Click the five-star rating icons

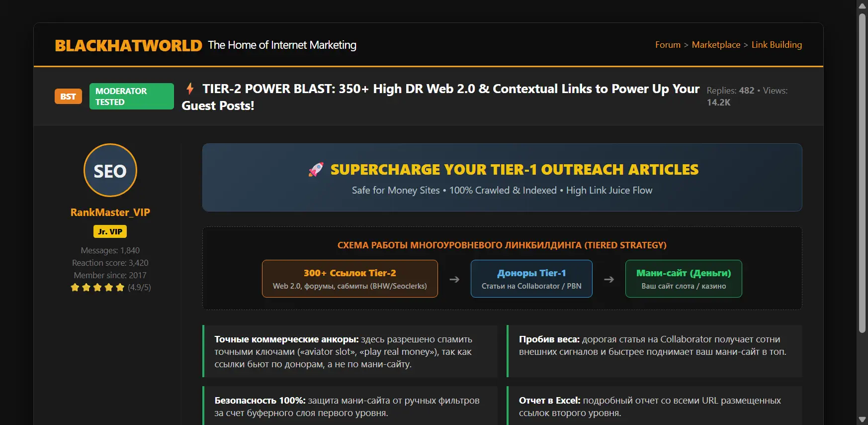point(97,287)
